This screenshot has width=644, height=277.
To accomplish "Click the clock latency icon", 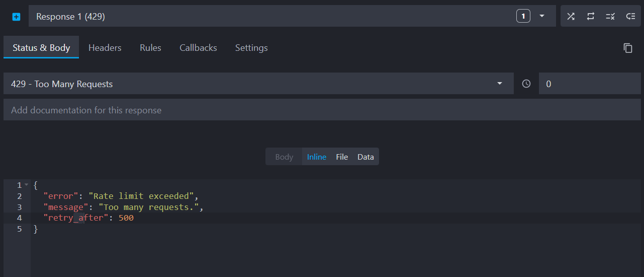I will click(x=526, y=84).
